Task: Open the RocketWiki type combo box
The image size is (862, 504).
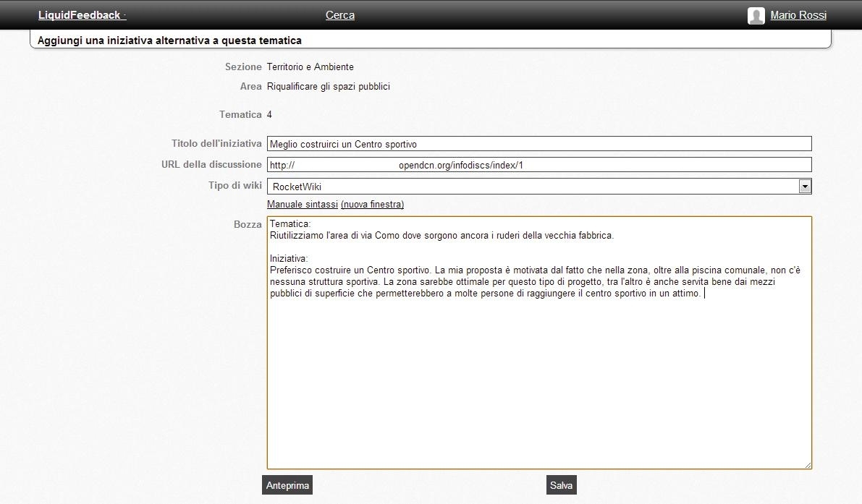Action: [533, 187]
